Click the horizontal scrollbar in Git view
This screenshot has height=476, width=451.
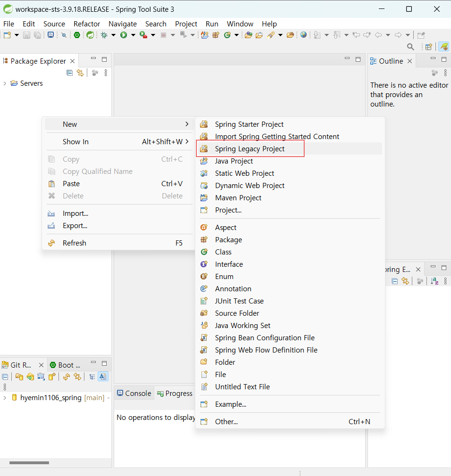tap(29, 463)
